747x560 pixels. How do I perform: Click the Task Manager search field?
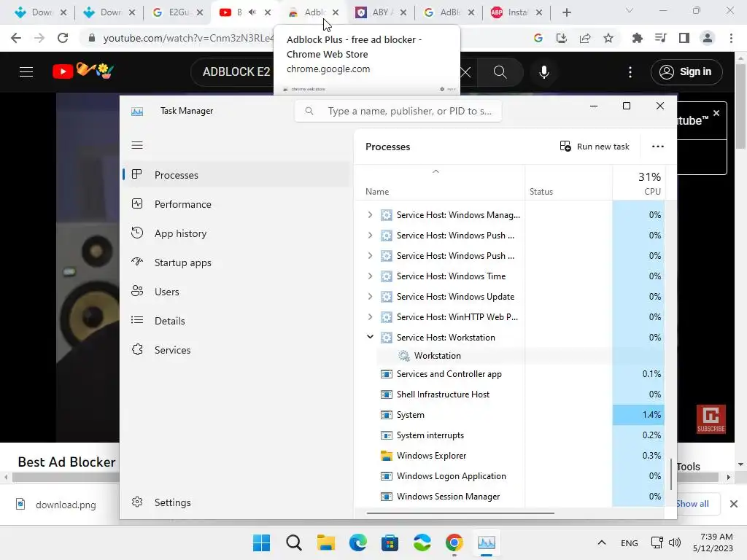tap(398, 111)
